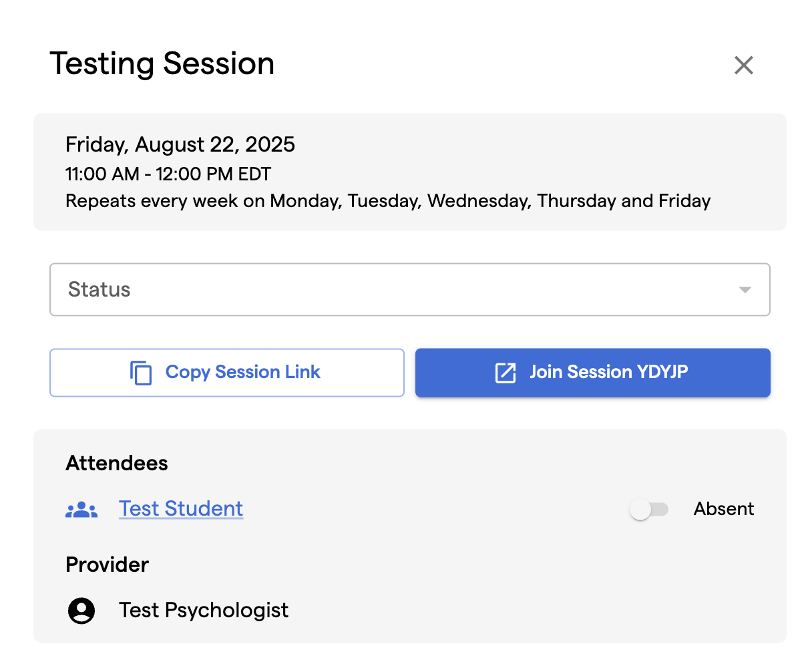Select the Attendees section heading
Viewport: 812px width, 672px height.
click(x=116, y=462)
